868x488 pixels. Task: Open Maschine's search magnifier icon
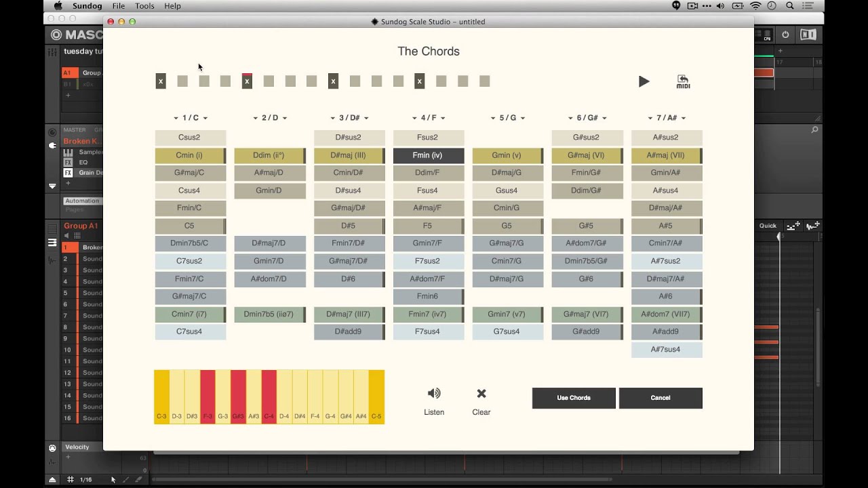click(815, 129)
